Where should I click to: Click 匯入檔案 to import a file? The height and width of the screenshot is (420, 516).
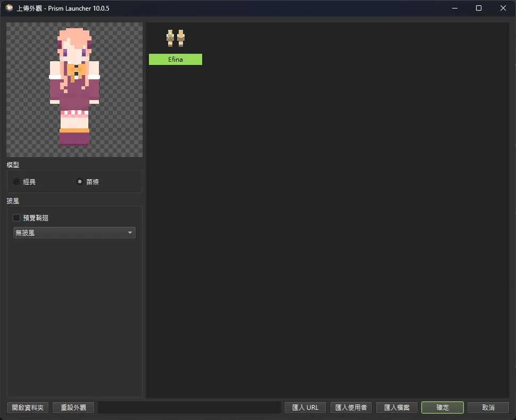pyautogui.click(x=397, y=407)
